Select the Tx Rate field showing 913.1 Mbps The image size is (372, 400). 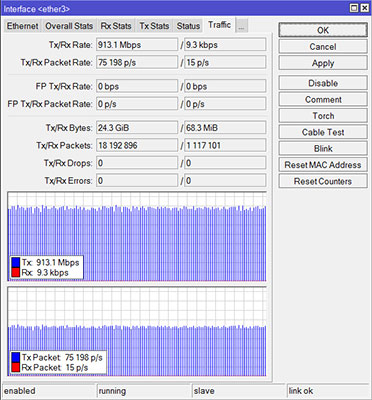137,45
